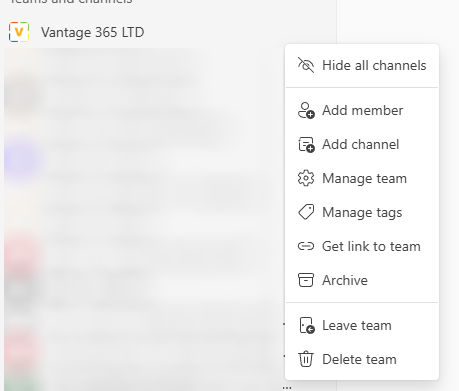
Task: Click the channel-plus icon for Add channel
Action: tap(306, 144)
